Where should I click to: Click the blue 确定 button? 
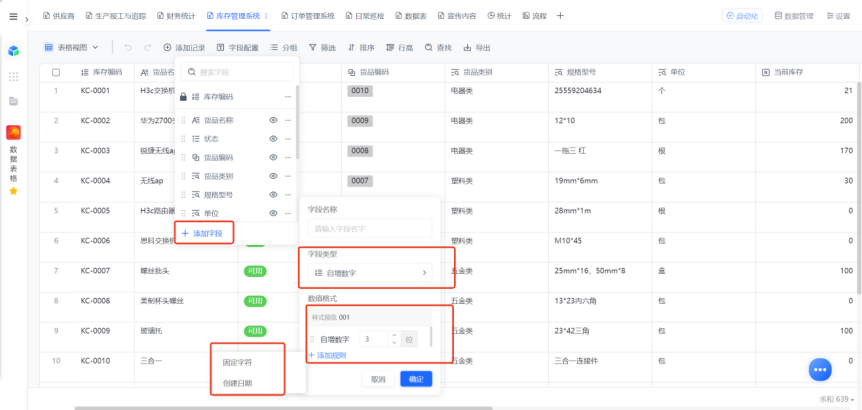pos(416,379)
